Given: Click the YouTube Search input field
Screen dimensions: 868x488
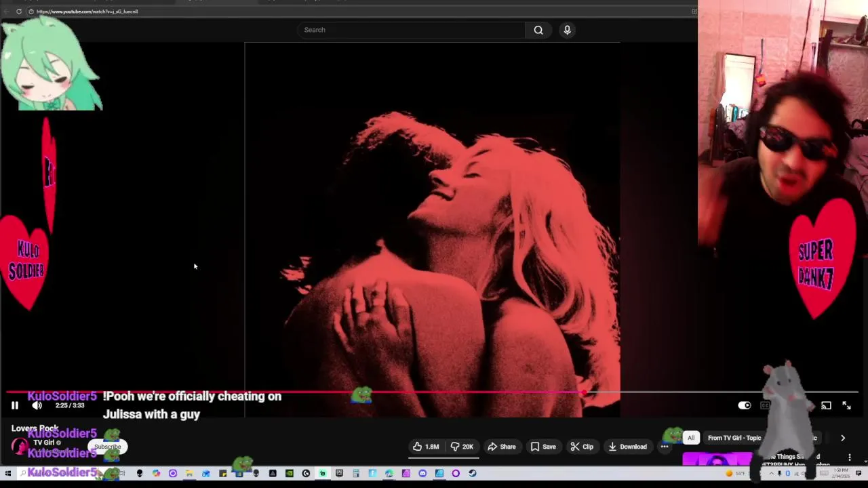Looking at the screenshot, I should pos(411,30).
